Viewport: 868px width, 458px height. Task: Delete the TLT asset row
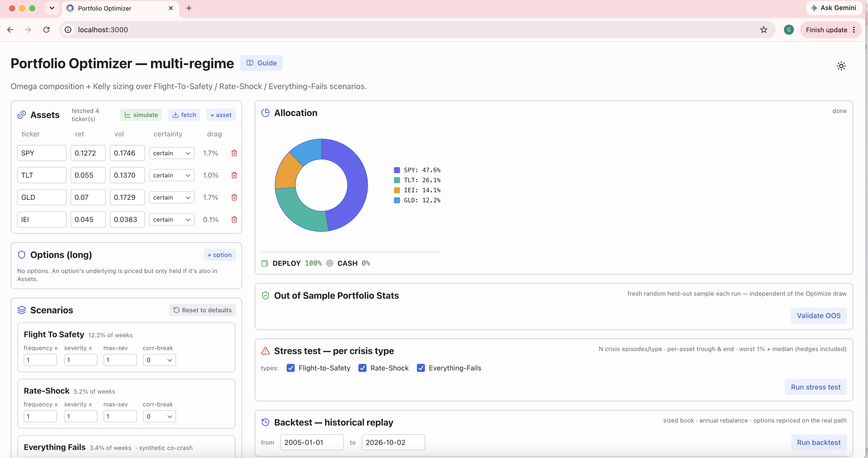(234, 175)
